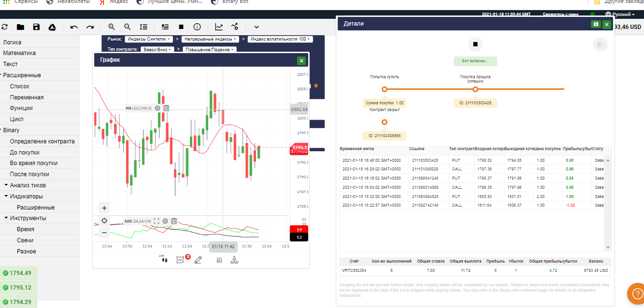Show the info icon in the toolbar
The image size is (644, 308).
pos(197,27)
